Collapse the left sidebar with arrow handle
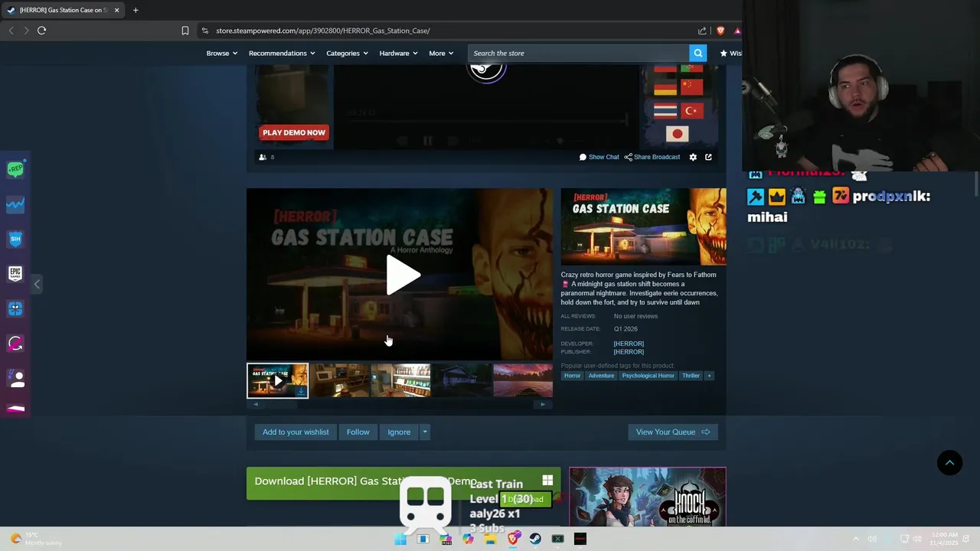 pos(37,284)
